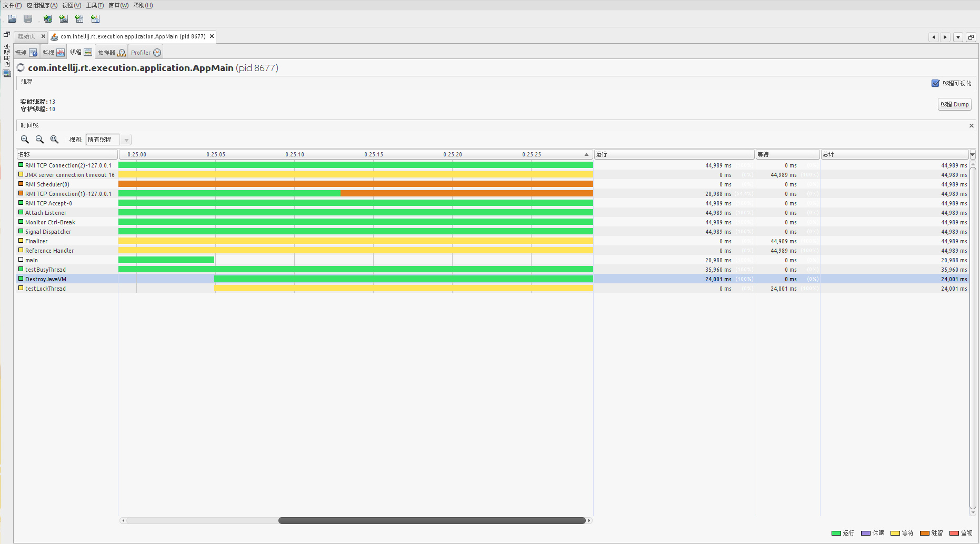Click the 线程 Dump button
The image size is (980, 544).
[x=954, y=104]
